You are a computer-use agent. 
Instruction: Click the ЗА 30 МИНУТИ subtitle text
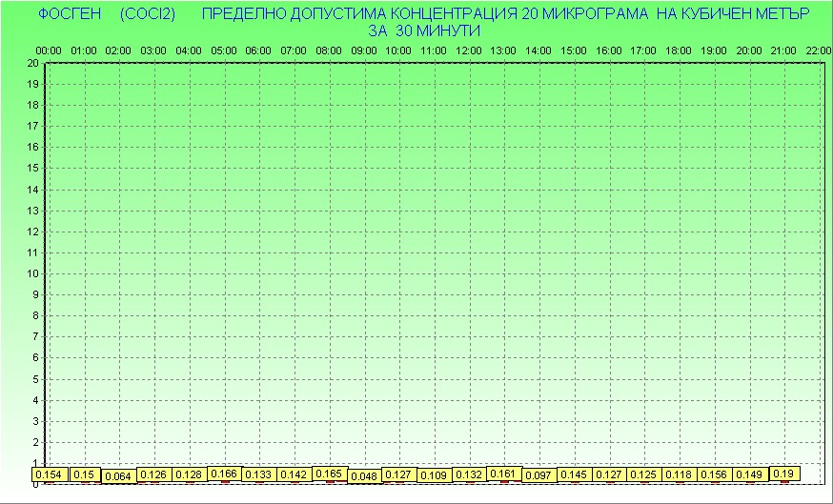pos(424,30)
